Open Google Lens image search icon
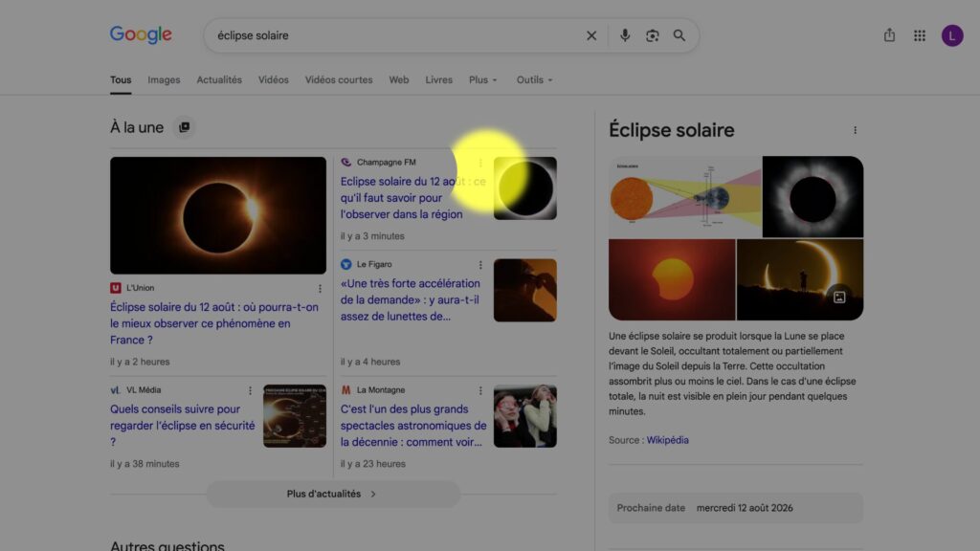This screenshot has width=980, height=551. (x=652, y=35)
